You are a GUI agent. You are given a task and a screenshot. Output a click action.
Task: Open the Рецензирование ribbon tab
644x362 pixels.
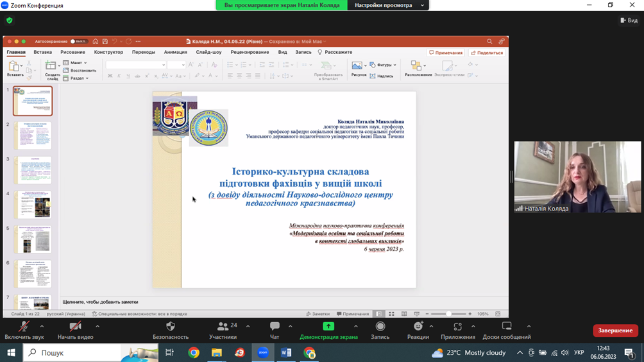pyautogui.click(x=250, y=52)
